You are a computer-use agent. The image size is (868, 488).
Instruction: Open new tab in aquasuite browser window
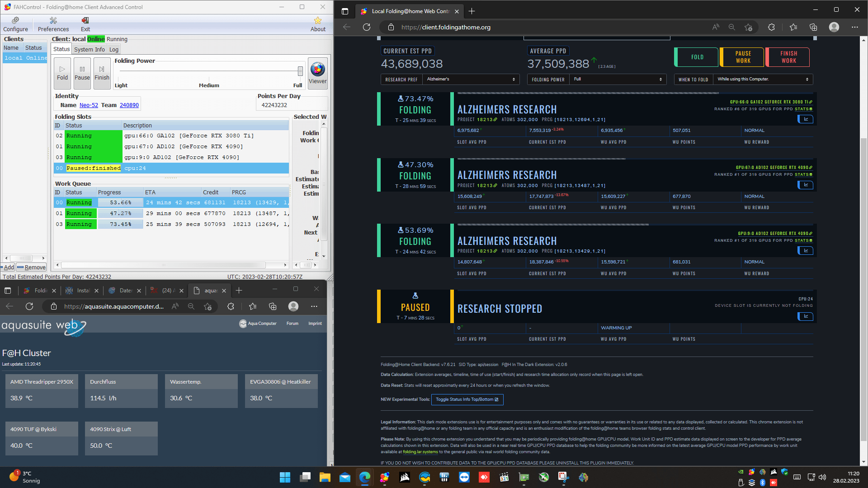point(239,291)
